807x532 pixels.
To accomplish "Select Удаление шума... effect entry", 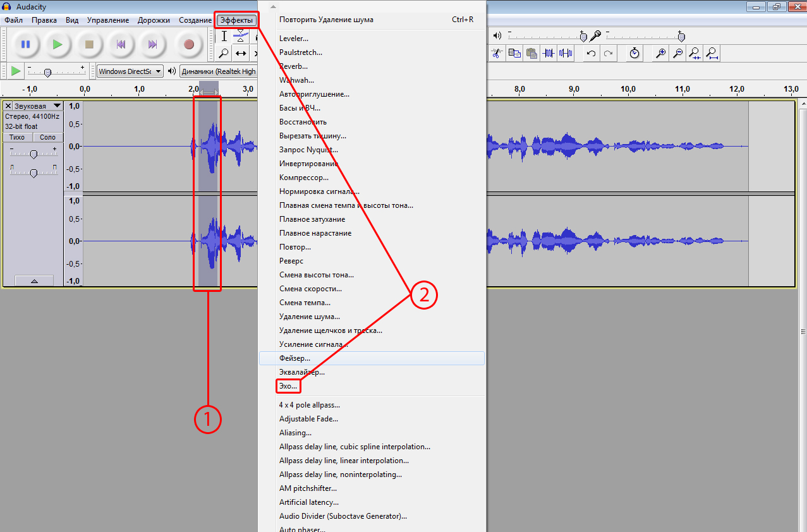I will (309, 317).
